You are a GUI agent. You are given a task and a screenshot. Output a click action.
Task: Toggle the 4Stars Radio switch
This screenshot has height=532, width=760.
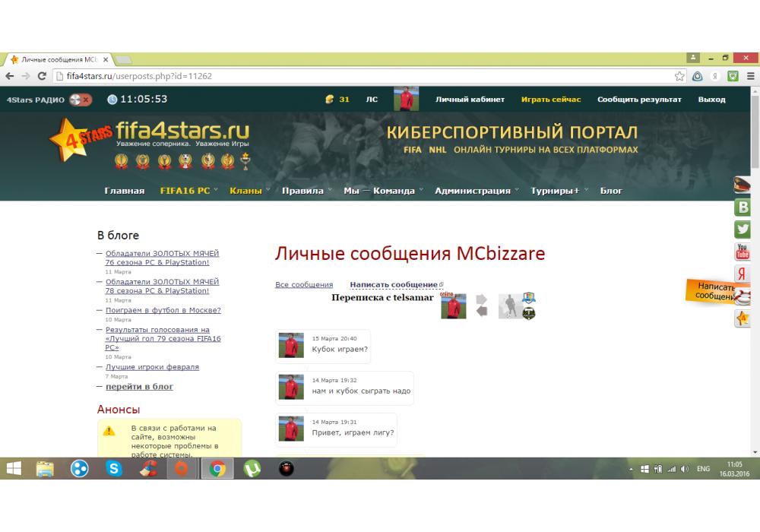81,100
